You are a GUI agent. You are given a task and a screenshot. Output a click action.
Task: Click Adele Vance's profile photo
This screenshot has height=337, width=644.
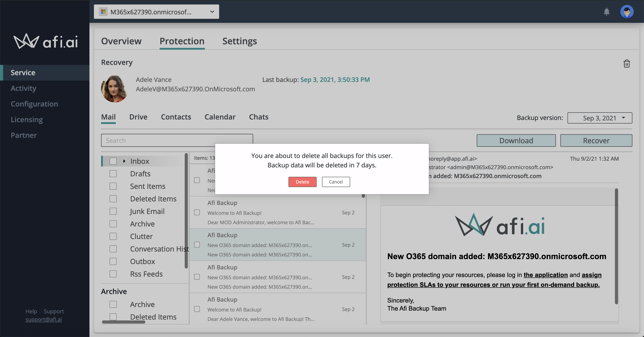[114, 89]
